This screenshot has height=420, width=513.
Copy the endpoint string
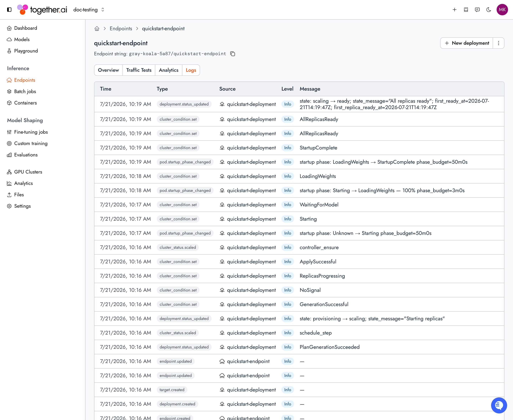(x=233, y=54)
